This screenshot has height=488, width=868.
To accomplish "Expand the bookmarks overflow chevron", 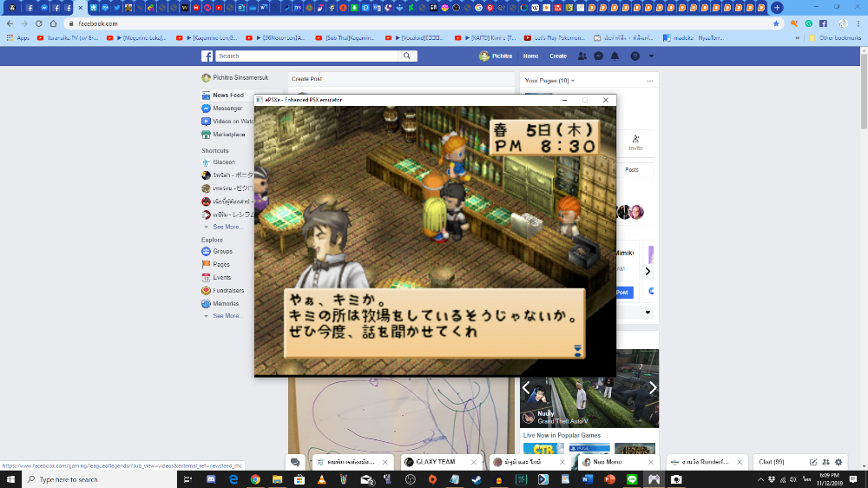I will [797, 38].
